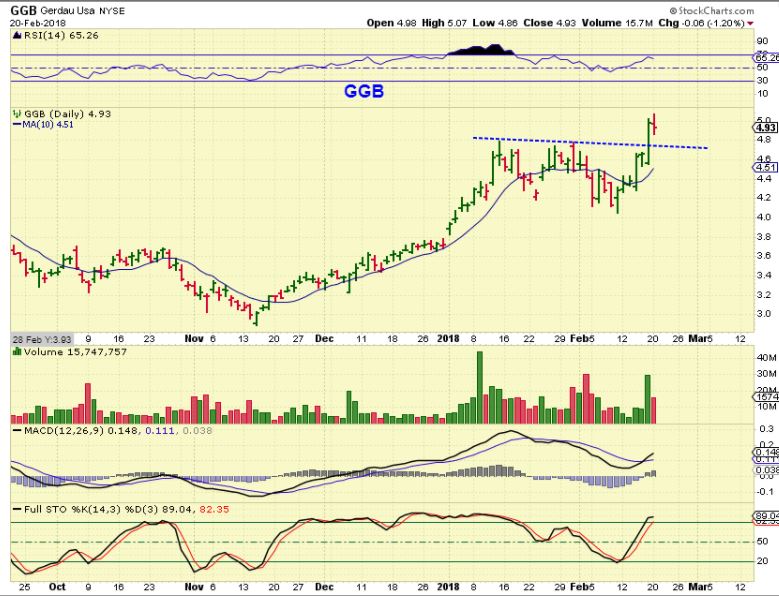
Task: Click the 30M volume axis label
Action: (x=766, y=374)
